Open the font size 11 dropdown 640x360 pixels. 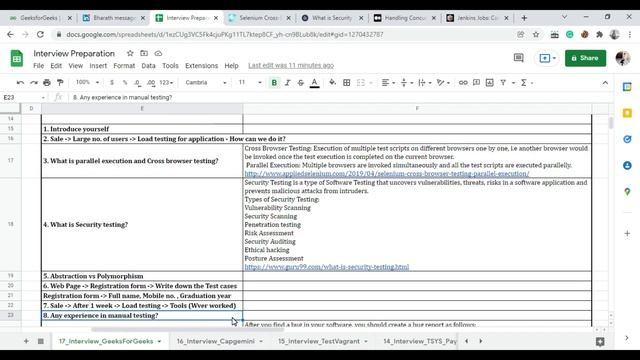click(249, 82)
